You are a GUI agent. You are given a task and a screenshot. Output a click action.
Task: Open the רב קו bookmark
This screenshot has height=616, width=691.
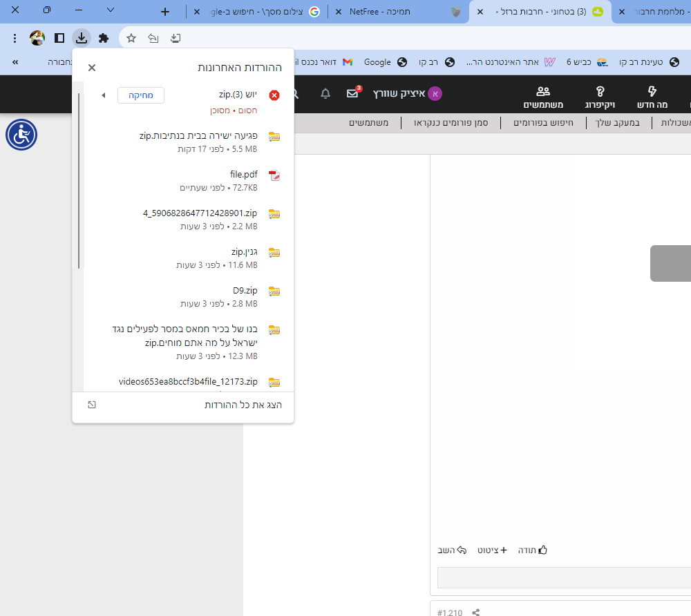coord(436,62)
